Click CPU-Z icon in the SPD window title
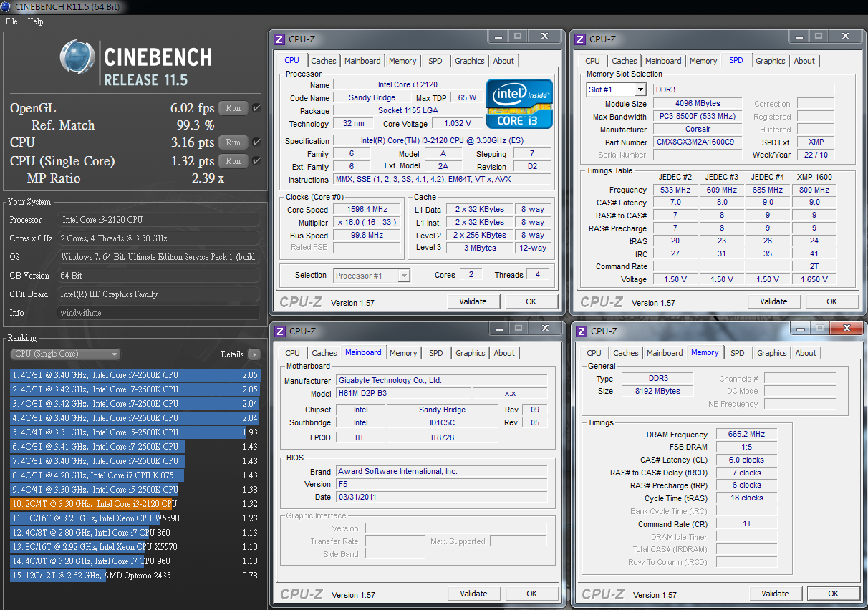The image size is (868, 610). point(581,39)
